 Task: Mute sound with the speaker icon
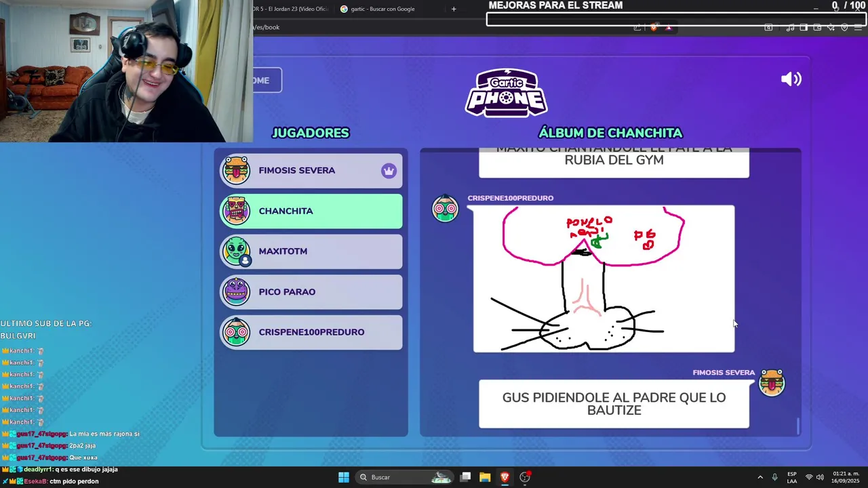(x=791, y=79)
